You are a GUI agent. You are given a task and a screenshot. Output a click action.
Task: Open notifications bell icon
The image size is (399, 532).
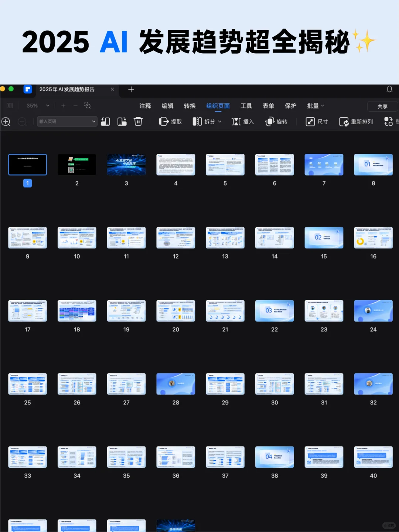(389, 89)
